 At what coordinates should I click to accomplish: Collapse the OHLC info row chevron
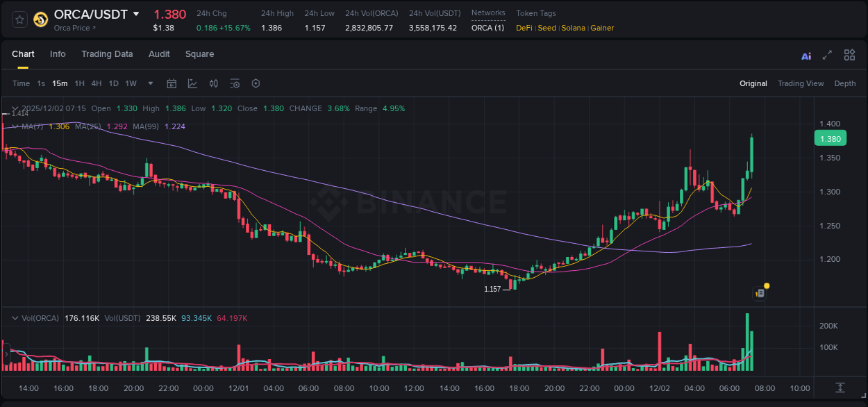[15, 108]
